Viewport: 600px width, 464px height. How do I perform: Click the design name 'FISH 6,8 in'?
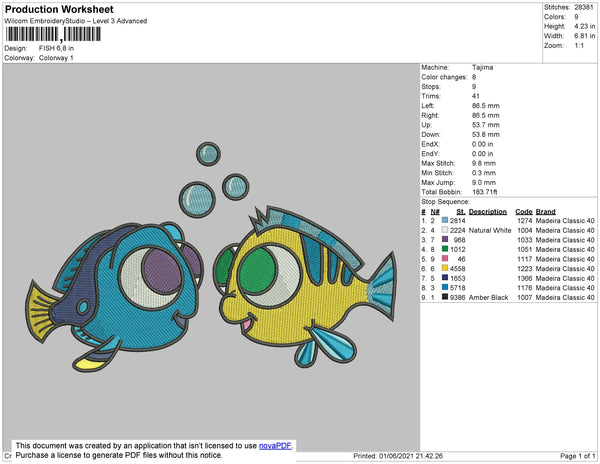click(56, 48)
